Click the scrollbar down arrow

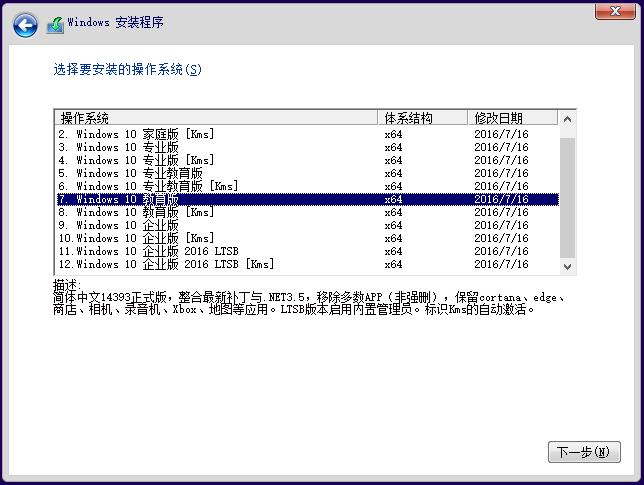click(568, 267)
